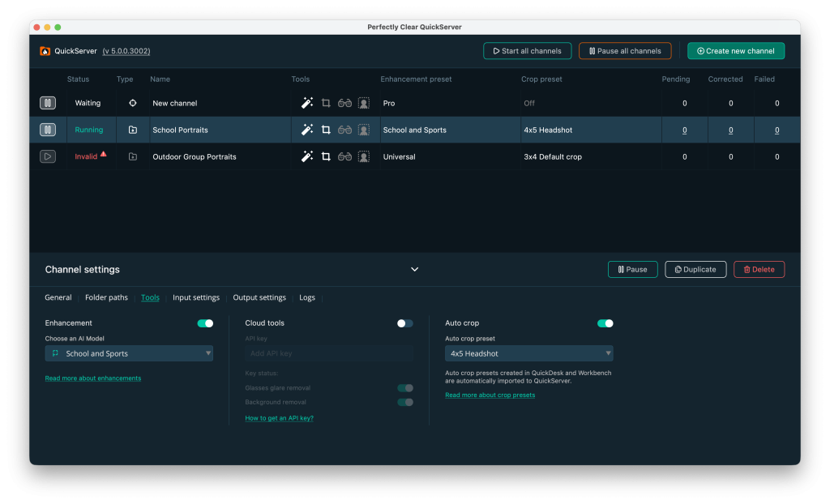The width and height of the screenshot is (830, 504).
Task: Toggle the Enhancement switch off
Action: click(205, 323)
